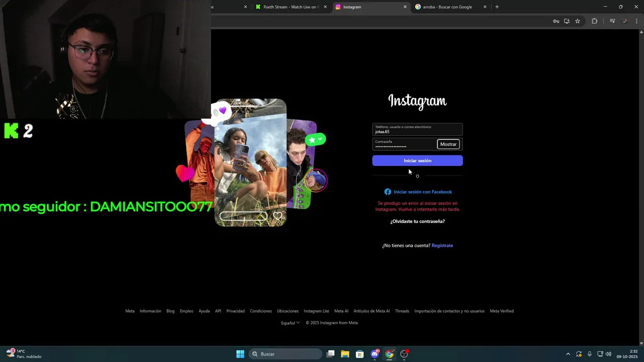The height and width of the screenshot is (362, 644).
Task: Click the taskbar Buscar search box
Action: pyautogui.click(x=285, y=354)
